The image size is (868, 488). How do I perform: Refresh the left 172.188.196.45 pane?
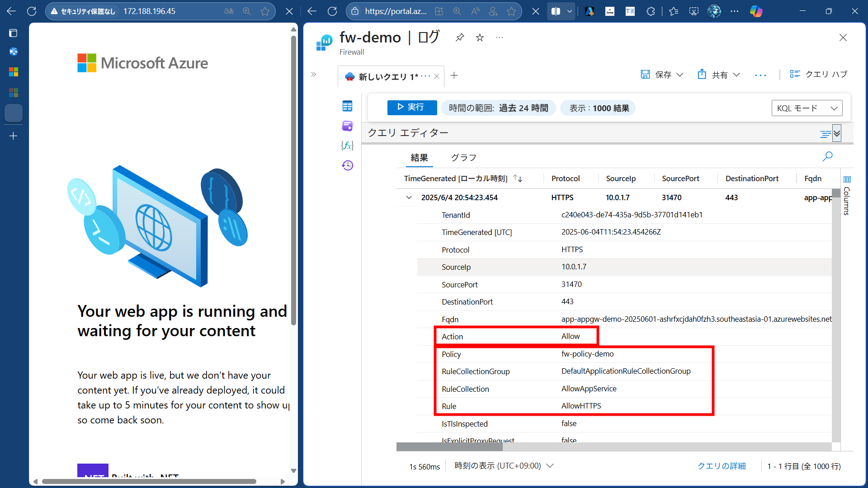32,11
